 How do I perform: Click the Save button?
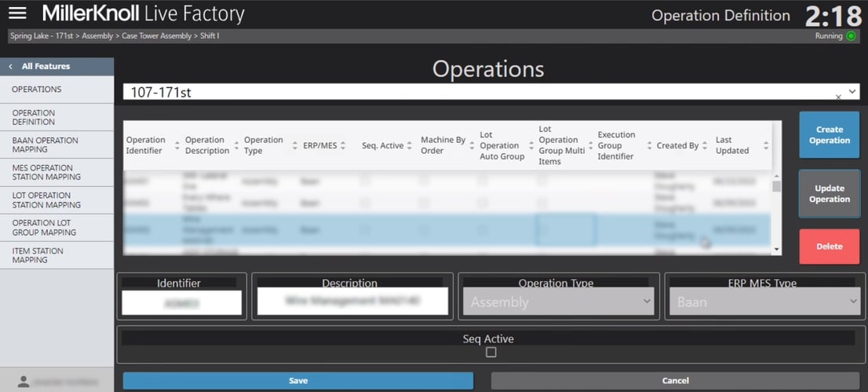tap(297, 381)
